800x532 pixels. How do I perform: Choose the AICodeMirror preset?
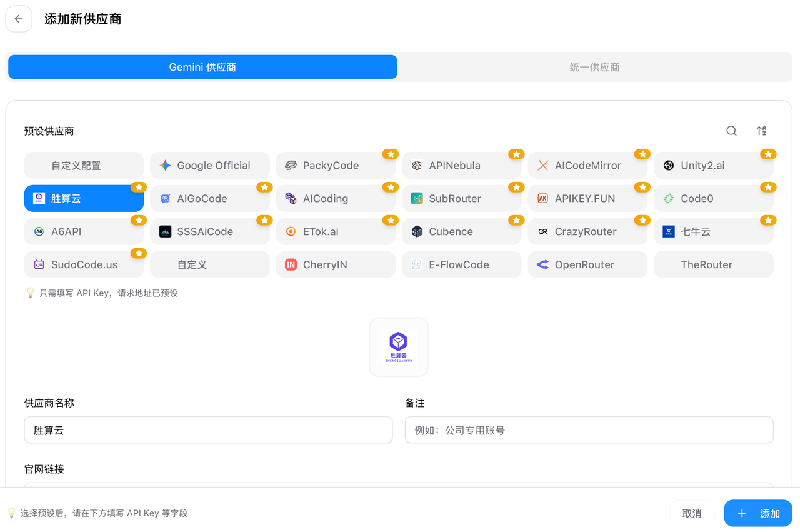tap(587, 166)
